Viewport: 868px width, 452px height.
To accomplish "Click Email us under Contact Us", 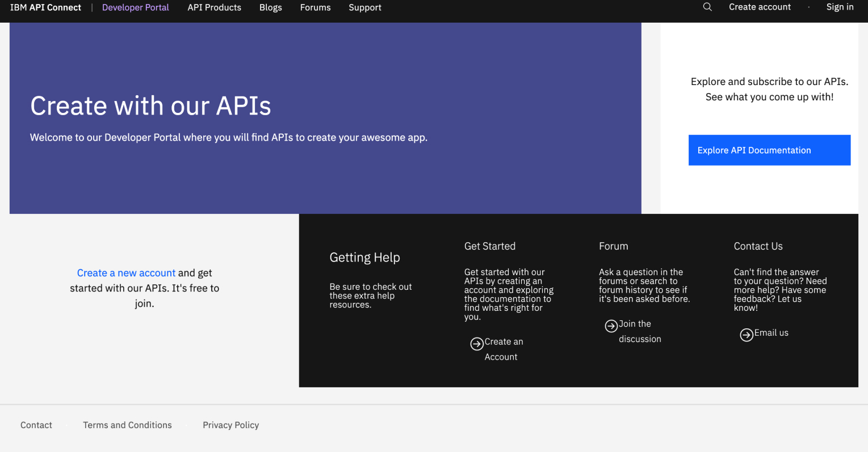I will 771,333.
